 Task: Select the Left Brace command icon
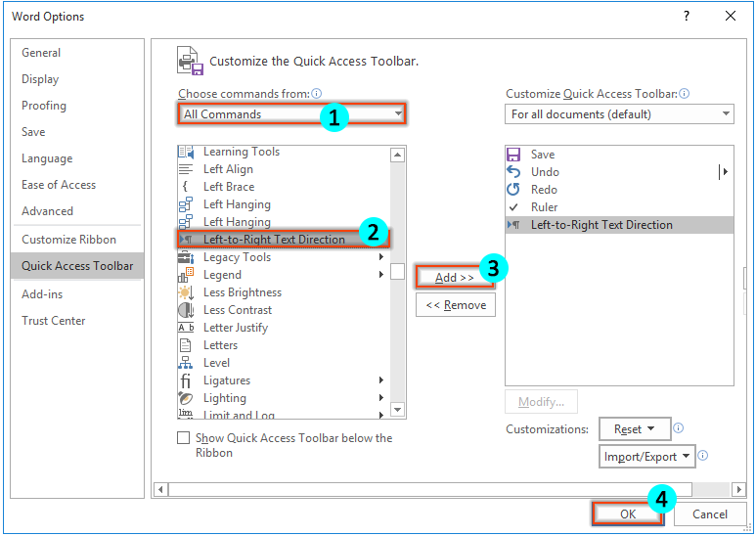(x=186, y=187)
